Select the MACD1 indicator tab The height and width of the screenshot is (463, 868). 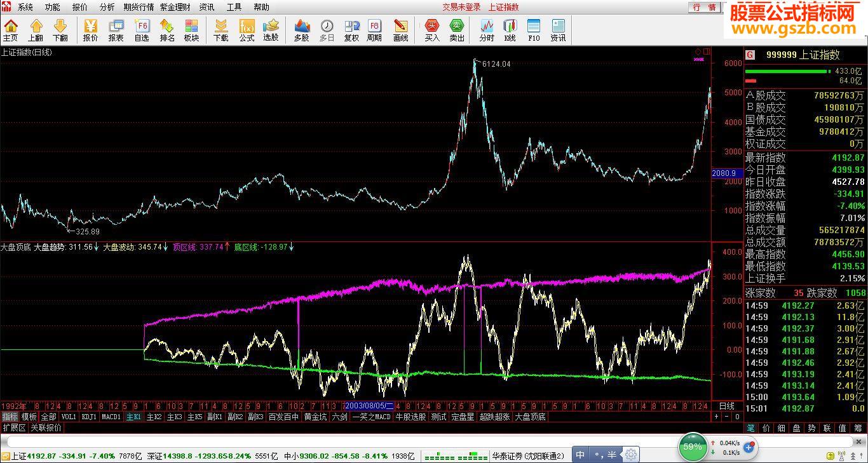point(112,417)
